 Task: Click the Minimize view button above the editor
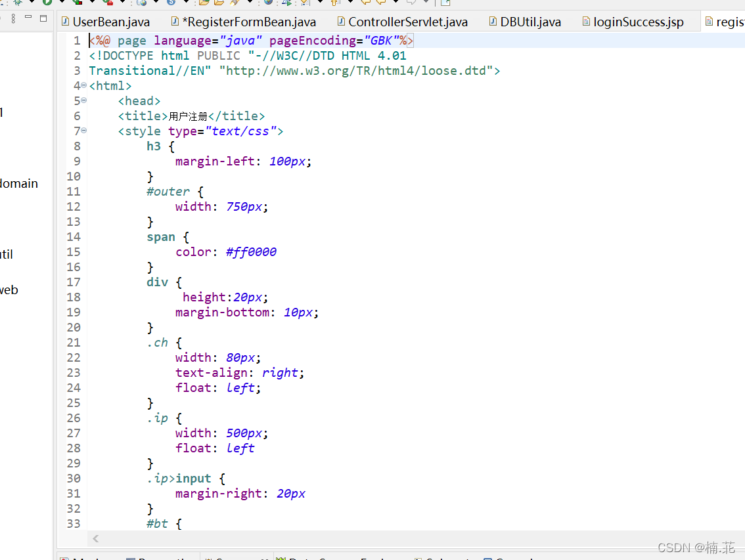pos(28,18)
